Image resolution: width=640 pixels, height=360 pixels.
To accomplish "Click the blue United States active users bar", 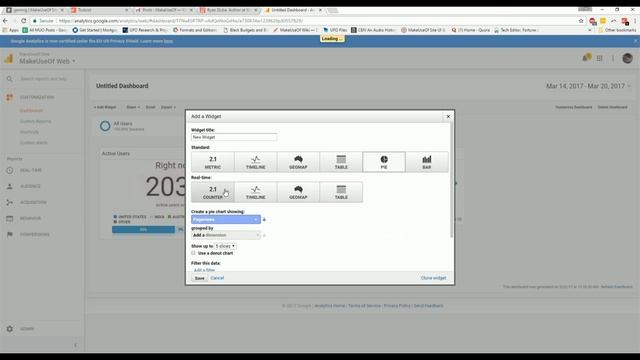I will pos(143,230).
